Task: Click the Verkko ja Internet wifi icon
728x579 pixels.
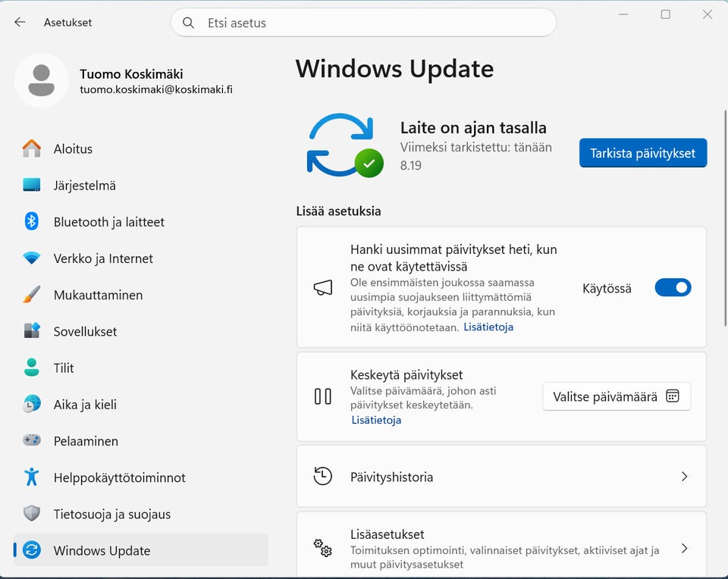Action: pyautogui.click(x=32, y=258)
